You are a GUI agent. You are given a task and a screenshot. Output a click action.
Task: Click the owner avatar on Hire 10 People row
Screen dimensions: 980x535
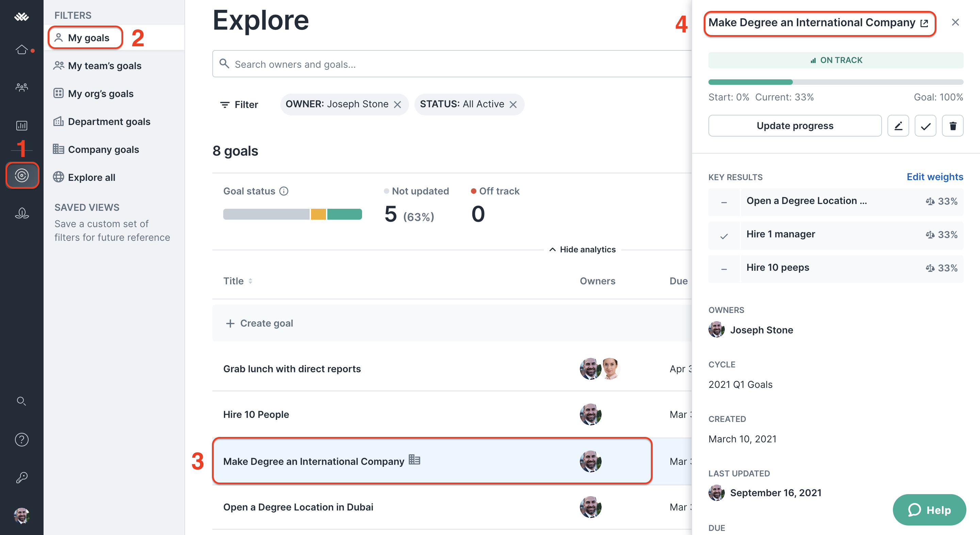tap(590, 414)
